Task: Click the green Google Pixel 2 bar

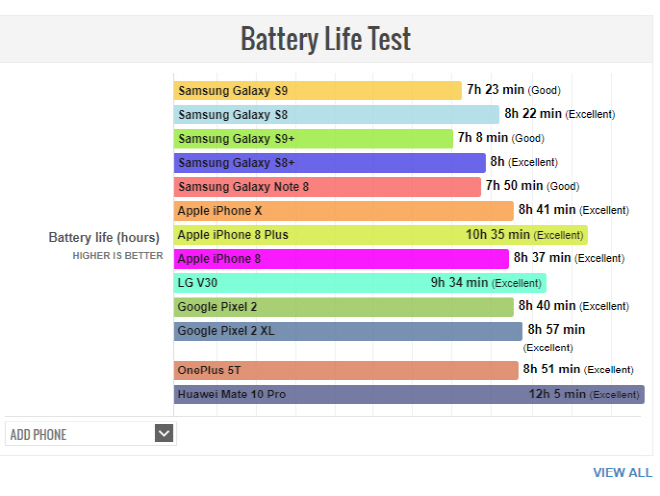Action: coord(343,307)
